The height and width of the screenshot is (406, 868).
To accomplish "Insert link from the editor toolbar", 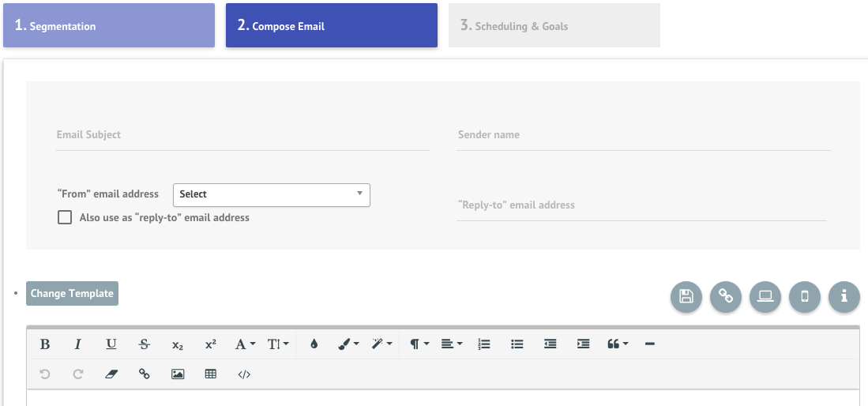I will [145, 374].
